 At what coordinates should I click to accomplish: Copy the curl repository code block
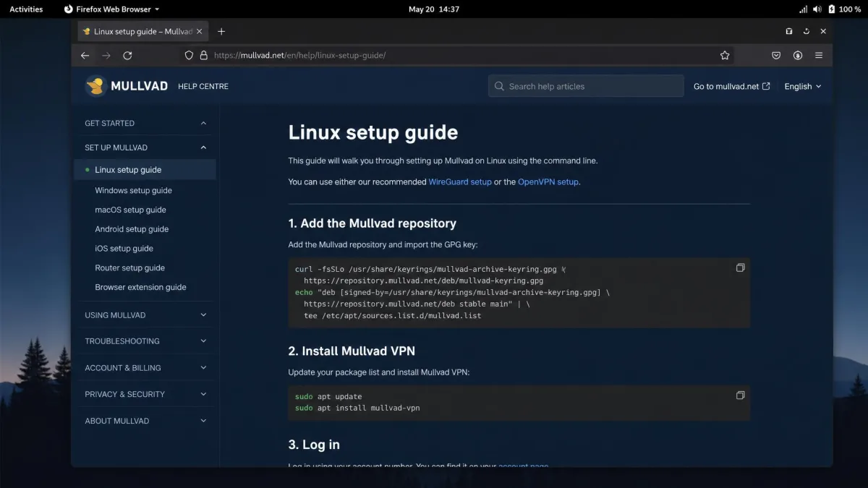[x=740, y=267]
